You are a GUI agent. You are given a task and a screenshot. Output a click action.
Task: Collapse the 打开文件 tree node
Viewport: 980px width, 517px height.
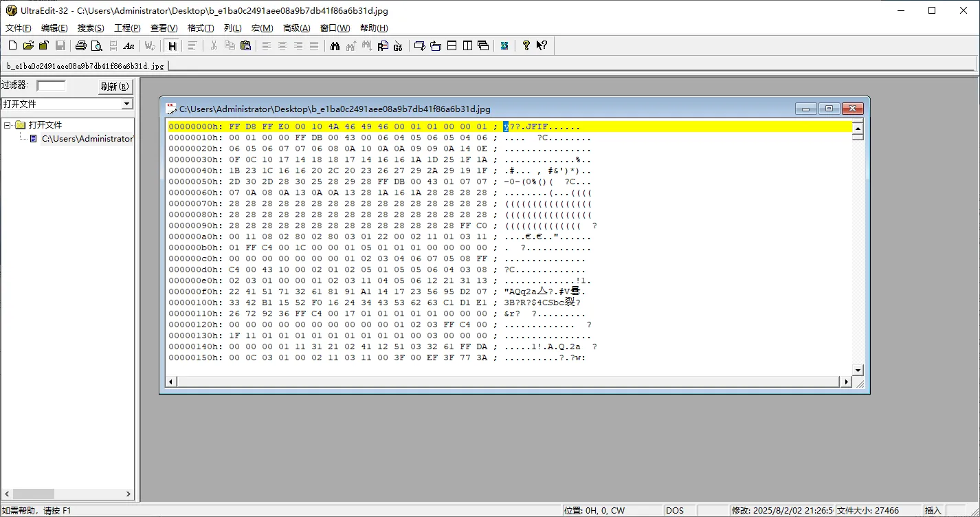pos(8,125)
